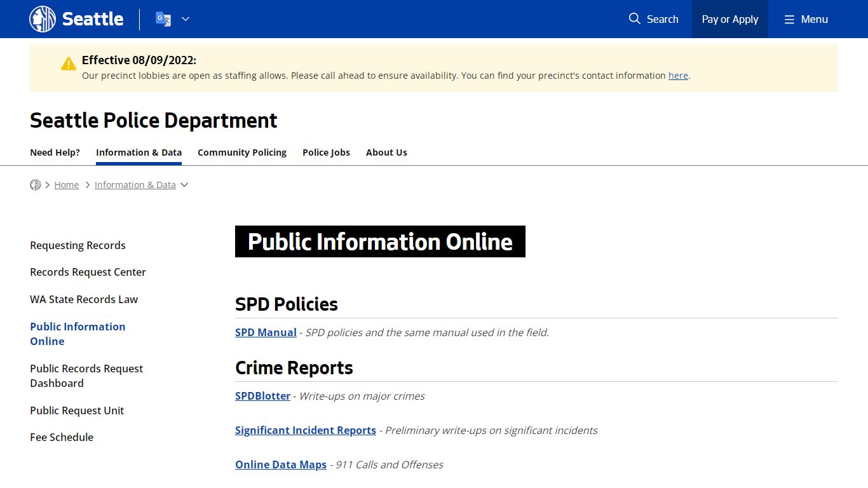Open the Pay or Apply button
The height and width of the screenshot is (488, 868).
(730, 19)
